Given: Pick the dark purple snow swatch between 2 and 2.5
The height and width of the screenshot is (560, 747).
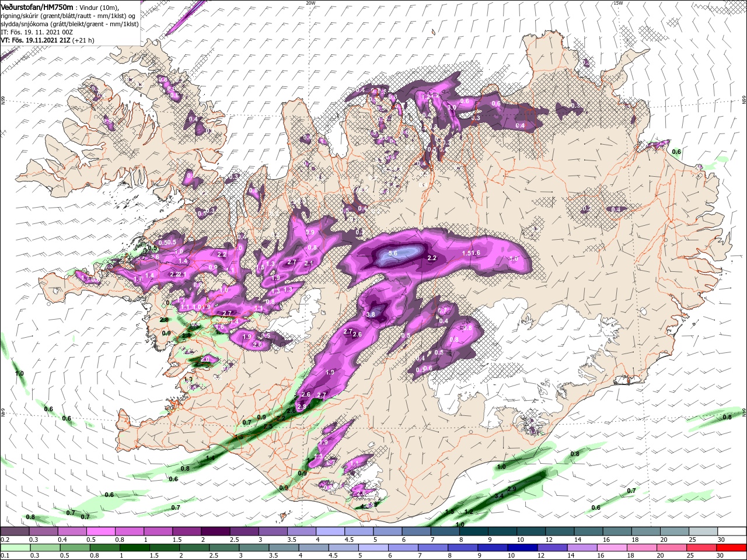Looking at the screenshot, I should coord(215,531).
